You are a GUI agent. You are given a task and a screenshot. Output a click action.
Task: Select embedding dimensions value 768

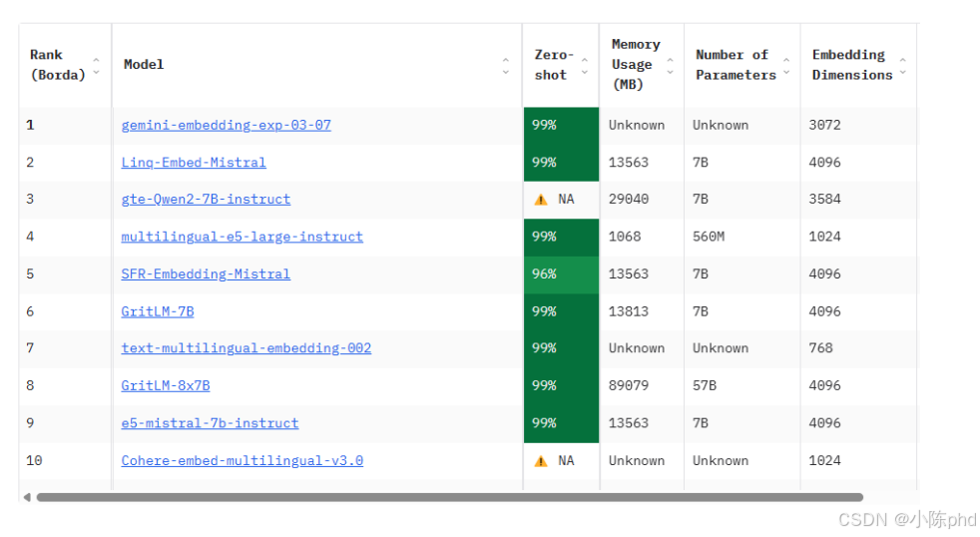coord(820,347)
